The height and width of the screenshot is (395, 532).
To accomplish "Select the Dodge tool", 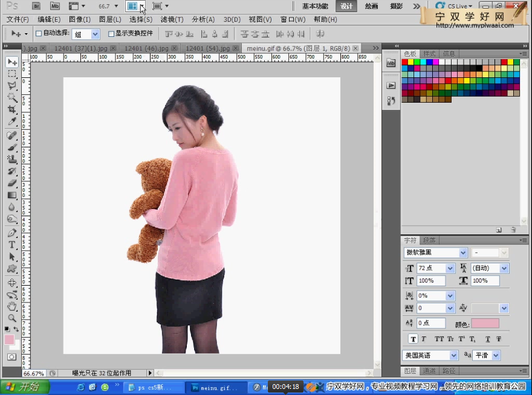I will click(12, 219).
